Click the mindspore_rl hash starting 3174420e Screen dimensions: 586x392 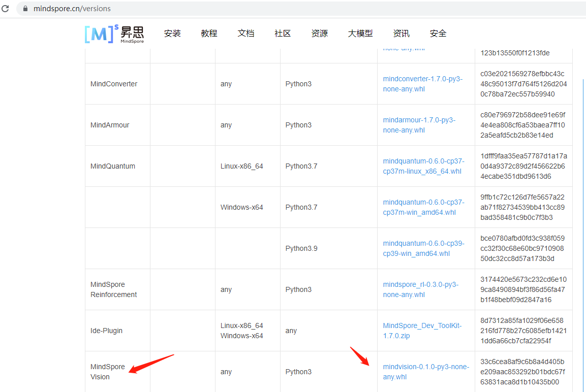coord(523,289)
